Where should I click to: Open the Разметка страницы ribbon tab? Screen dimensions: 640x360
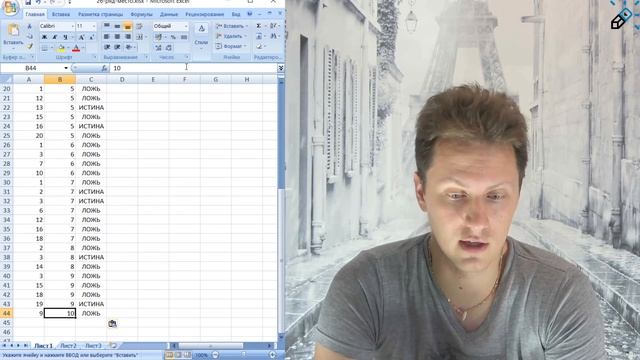pyautogui.click(x=100, y=14)
